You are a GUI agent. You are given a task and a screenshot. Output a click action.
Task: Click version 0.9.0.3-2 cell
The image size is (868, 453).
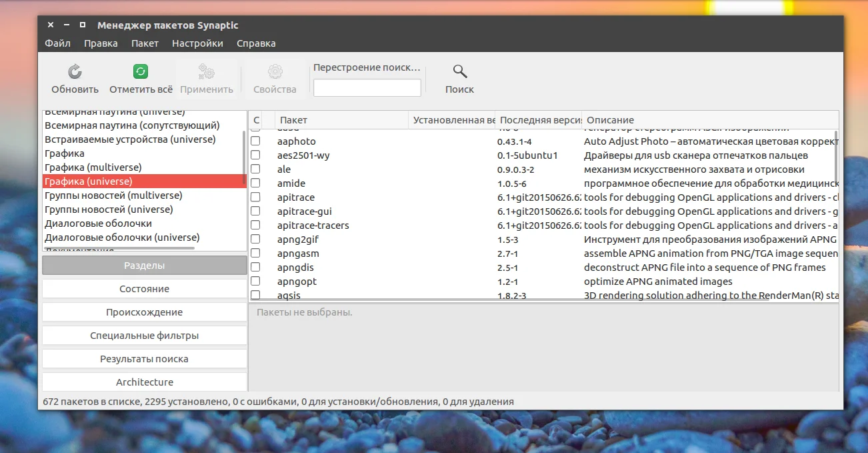point(516,169)
